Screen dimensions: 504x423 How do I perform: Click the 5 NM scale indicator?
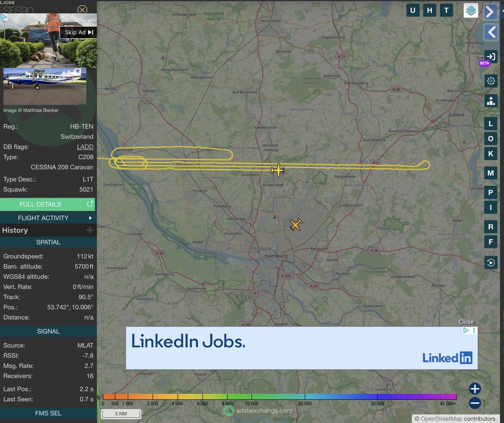point(121,414)
